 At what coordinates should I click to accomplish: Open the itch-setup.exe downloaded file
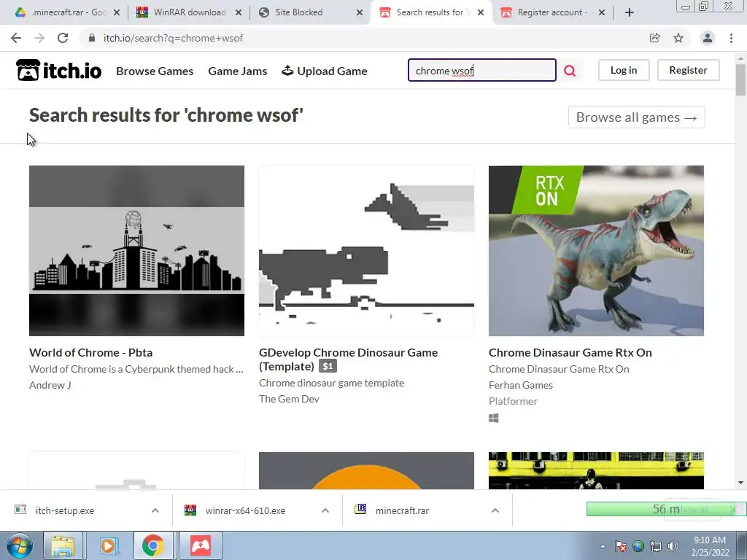(x=65, y=510)
